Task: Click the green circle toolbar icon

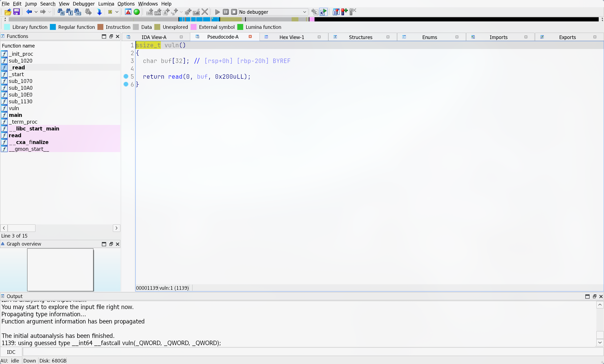Action: coord(137,12)
